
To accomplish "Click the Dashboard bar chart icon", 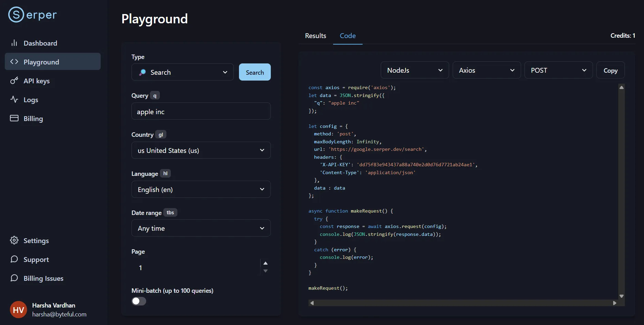I will 14,43.
